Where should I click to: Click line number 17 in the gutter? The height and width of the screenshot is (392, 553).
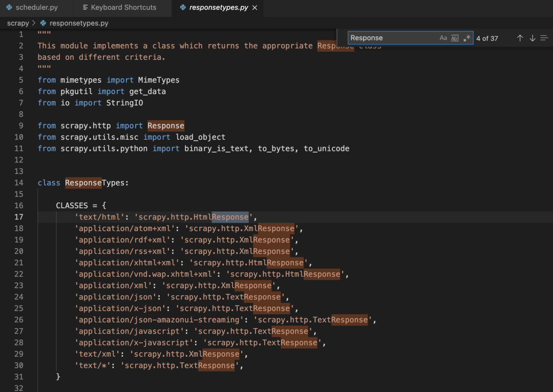tap(19, 217)
